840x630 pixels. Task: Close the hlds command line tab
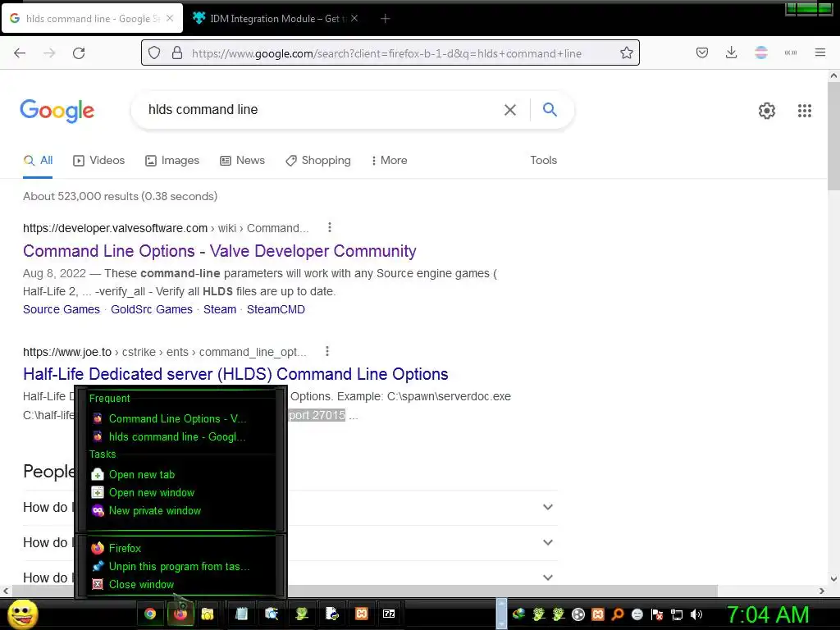[x=170, y=18]
